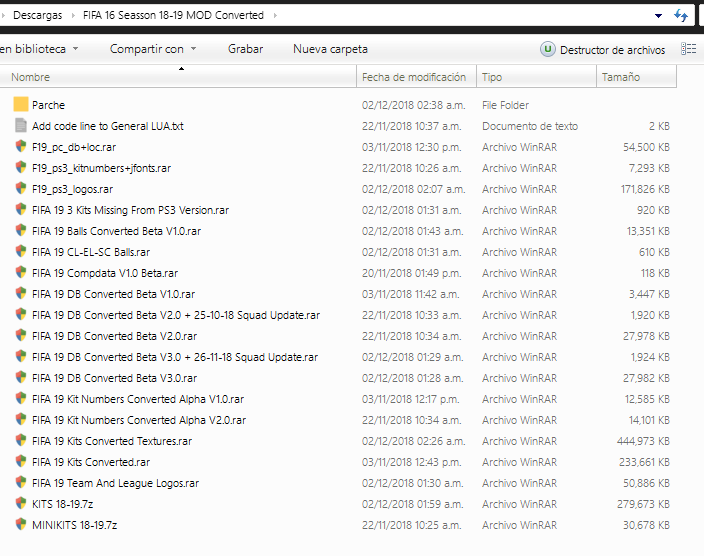Click the icon of FIFA 19 CL-EL-SC Balls.rar

[21, 251]
